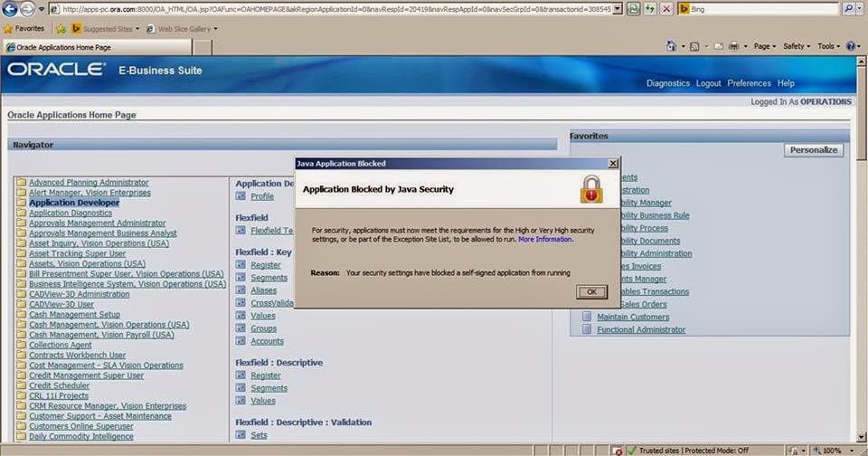Open the address bar URL dropdown arrow

618,9
